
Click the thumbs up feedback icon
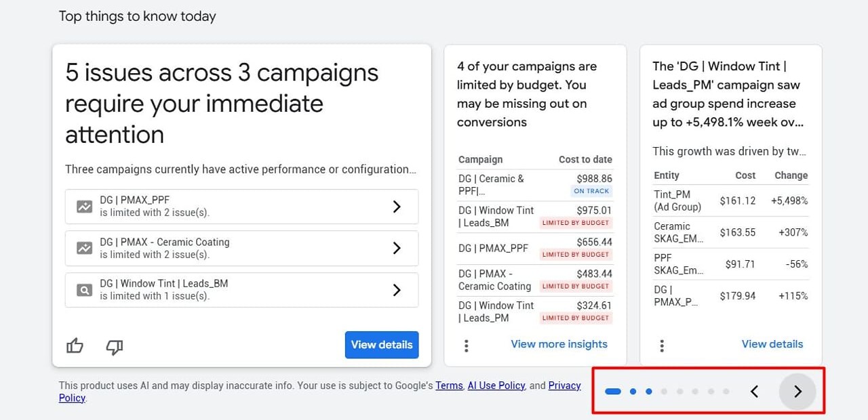pos(75,346)
